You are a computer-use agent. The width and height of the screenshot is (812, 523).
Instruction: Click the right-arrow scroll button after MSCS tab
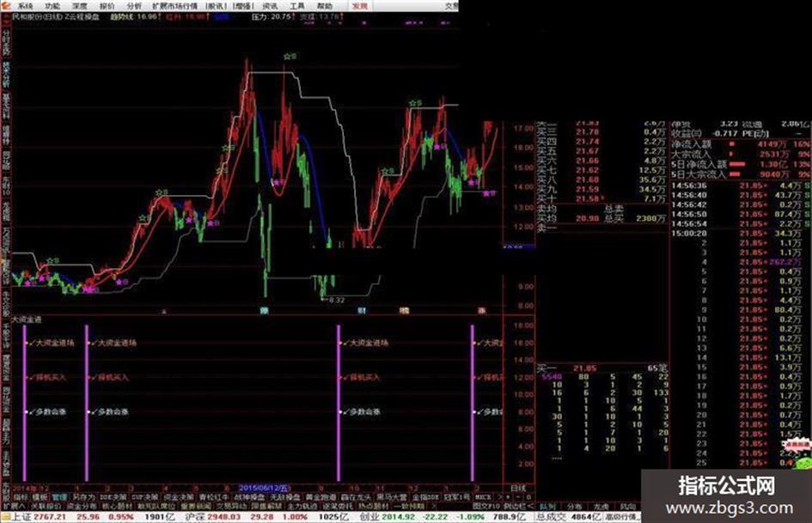[x=500, y=497]
